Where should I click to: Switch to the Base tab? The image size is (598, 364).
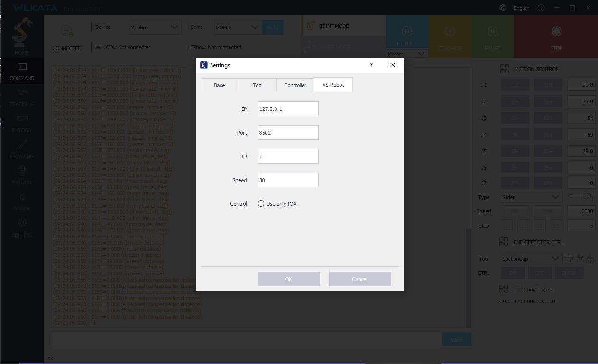[x=220, y=85]
